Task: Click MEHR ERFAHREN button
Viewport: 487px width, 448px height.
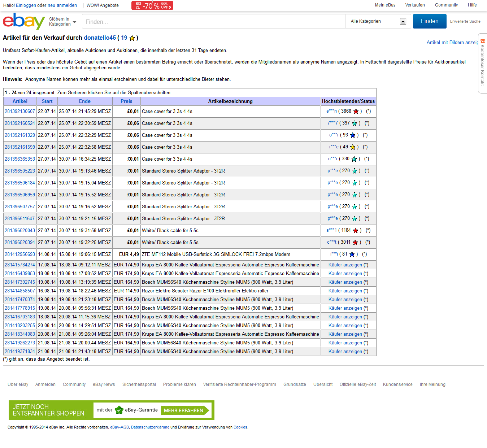Action: click(x=185, y=410)
